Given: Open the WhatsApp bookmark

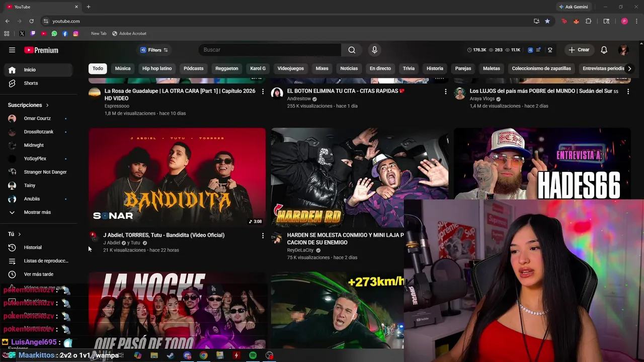Looking at the screenshot, I should tap(54, 34).
